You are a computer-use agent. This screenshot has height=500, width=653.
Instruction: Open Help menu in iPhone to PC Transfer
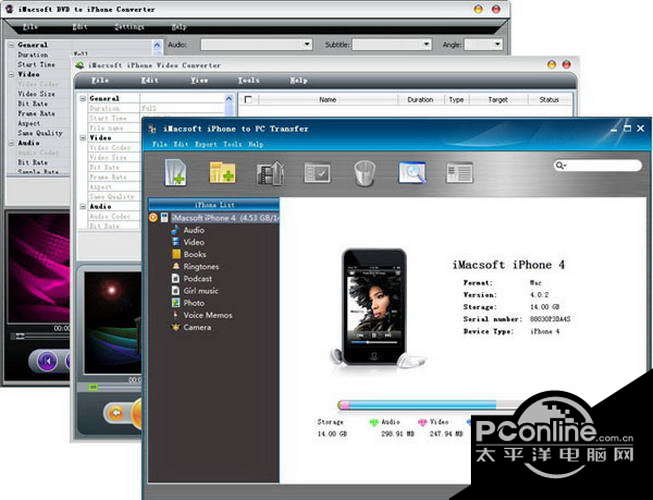pyautogui.click(x=256, y=144)
